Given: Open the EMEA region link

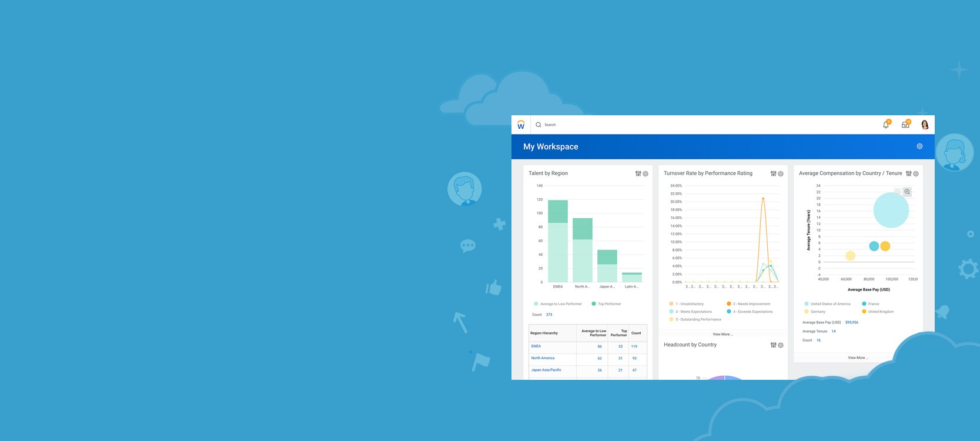Looking at the screenshot, I should coord(536,346).
